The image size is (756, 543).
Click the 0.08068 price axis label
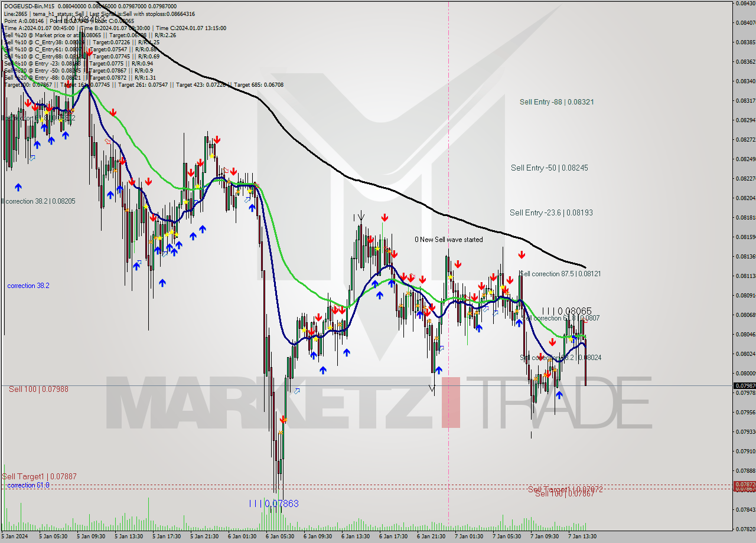pyautogui.click(x=745, y=315)
